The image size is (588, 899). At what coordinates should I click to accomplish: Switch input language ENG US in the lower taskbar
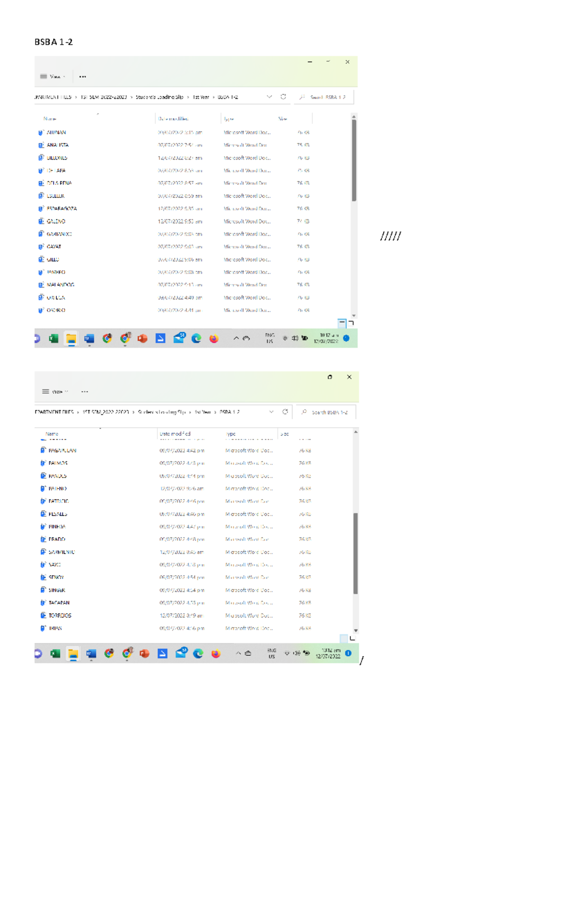[271, 653]
